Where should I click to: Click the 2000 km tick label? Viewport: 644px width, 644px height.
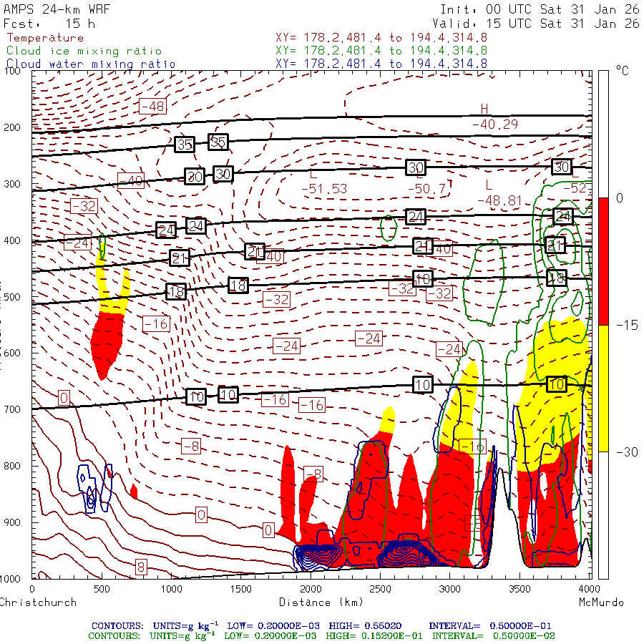[311, 589]
